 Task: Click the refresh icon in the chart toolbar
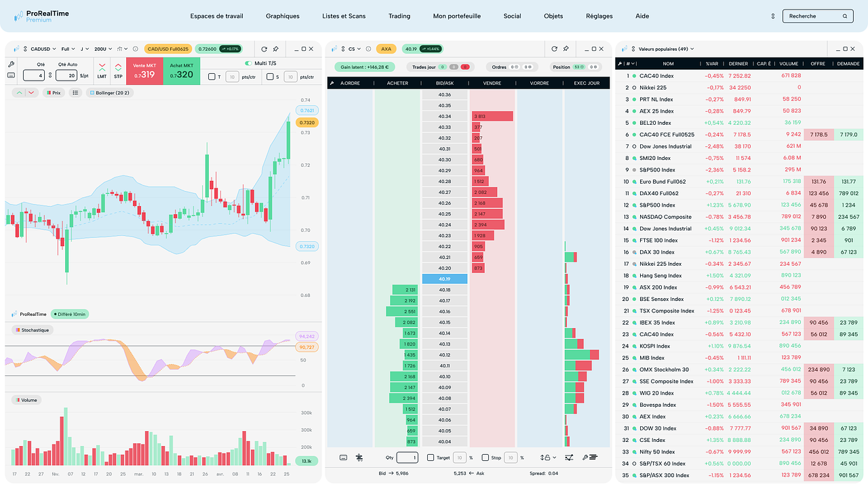pyautogui.click(x=263, y=49)
